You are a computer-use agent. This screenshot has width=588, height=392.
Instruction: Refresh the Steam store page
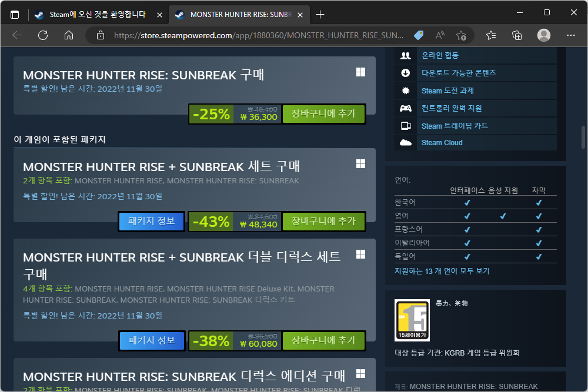(x=43, y=35)
